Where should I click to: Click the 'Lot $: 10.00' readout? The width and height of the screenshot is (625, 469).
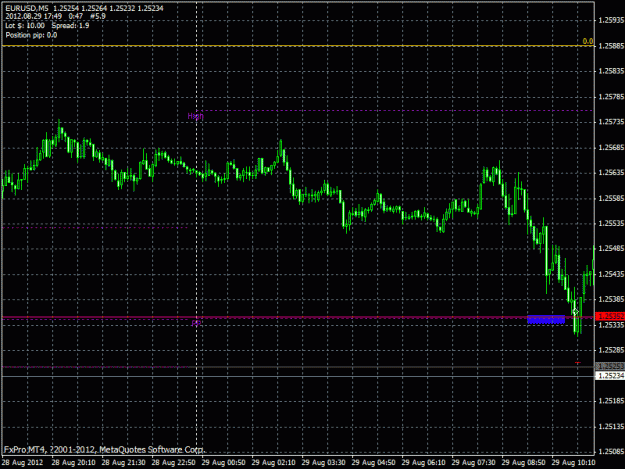(x=25, y=26)
